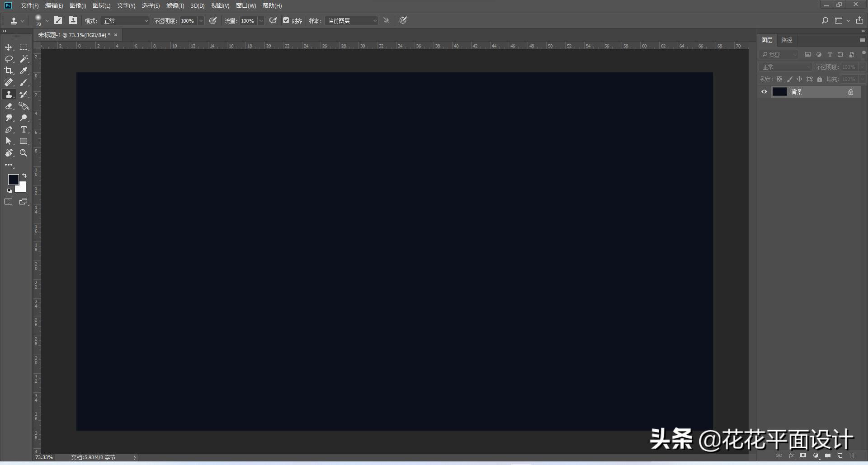Image resolution: width=868 pixels, height=465 pixels.
Task: Activate the Horizontal Type tool
Action: point(24,129)
